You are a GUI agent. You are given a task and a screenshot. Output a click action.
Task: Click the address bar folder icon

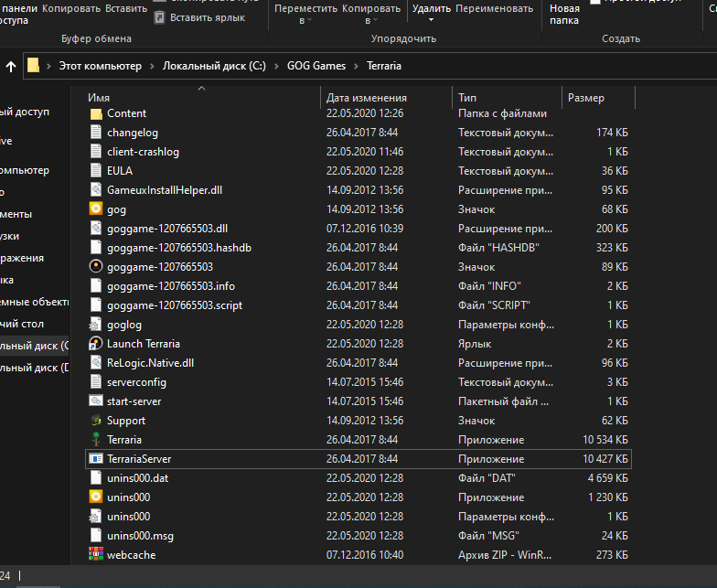(x=33, y=66)
